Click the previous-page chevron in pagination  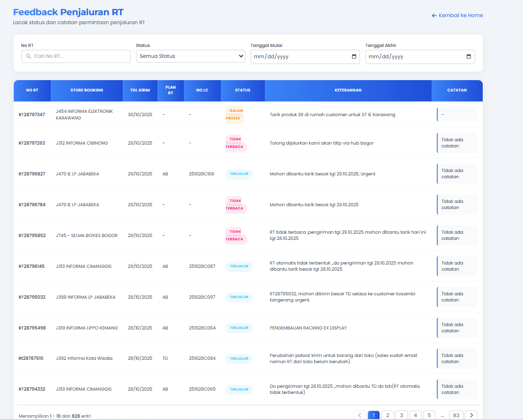pyautogui.click(x=360, y=415)
